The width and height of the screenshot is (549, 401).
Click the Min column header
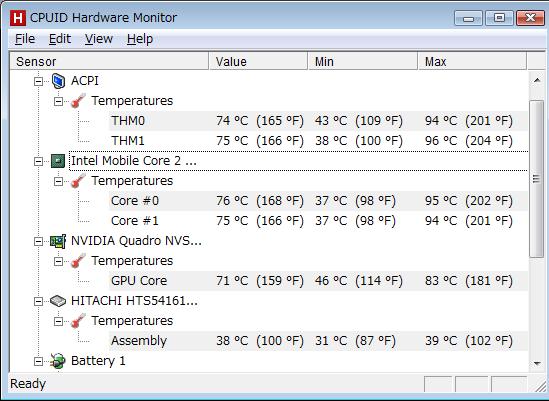363,61
